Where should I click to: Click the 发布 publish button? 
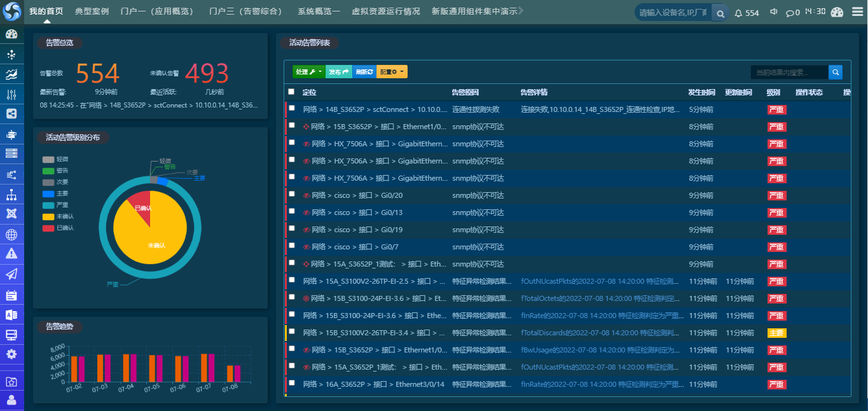click(x=338, y=72)
